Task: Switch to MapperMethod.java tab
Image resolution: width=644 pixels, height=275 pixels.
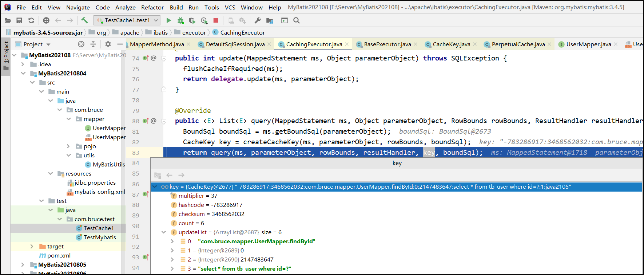Action: [x=157, y=44]
